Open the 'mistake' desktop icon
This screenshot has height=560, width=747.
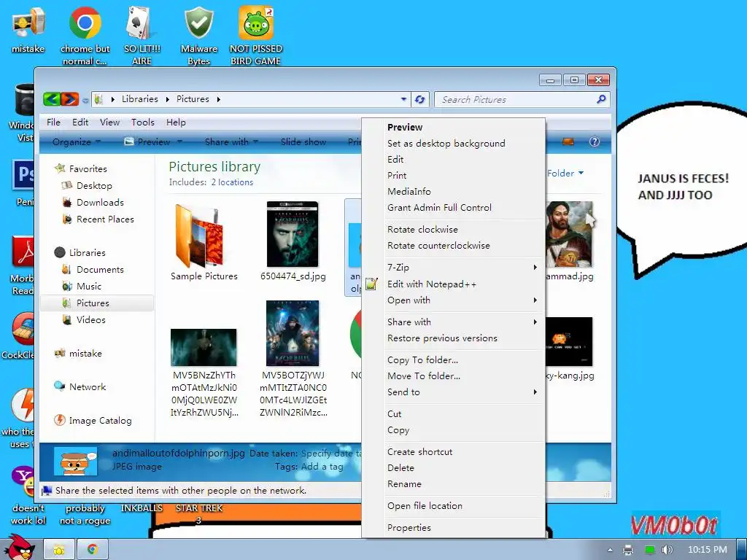click(28, 29)
